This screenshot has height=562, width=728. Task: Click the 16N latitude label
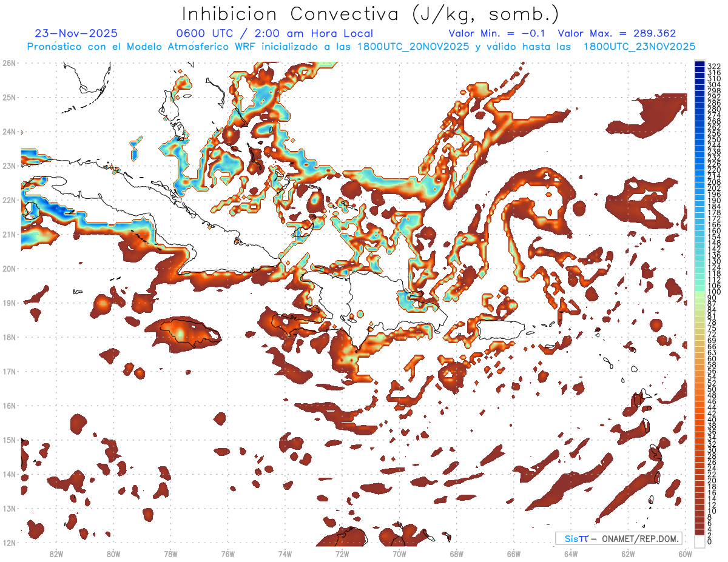(9, 405)
